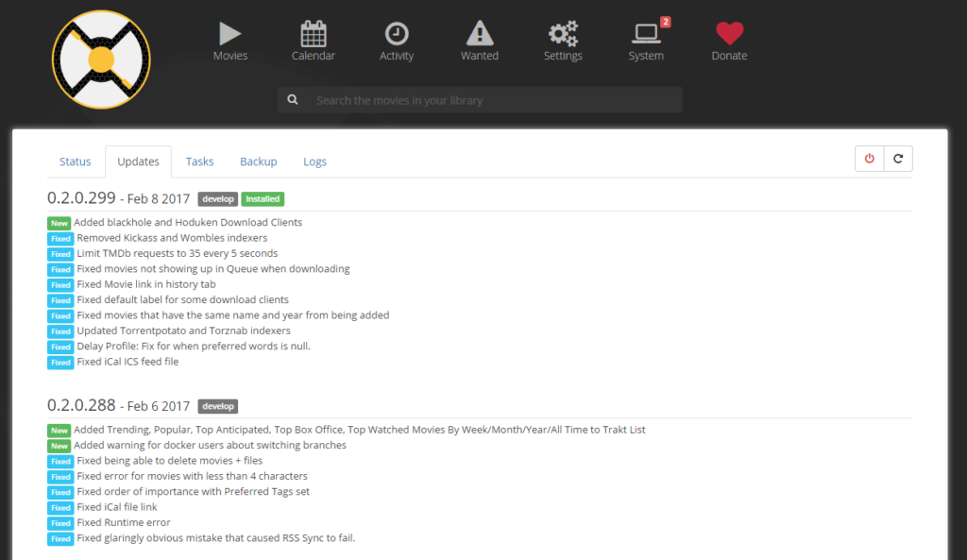The width and height of the screenshot is (967, 560).
Task: Switch to the Backup tab
Action: [x=259, y=161]
